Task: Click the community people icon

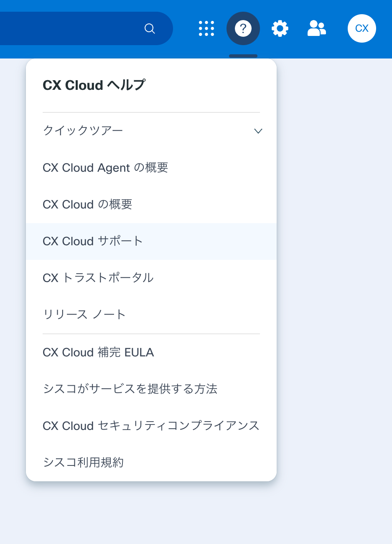Action: tap(316, 28)
